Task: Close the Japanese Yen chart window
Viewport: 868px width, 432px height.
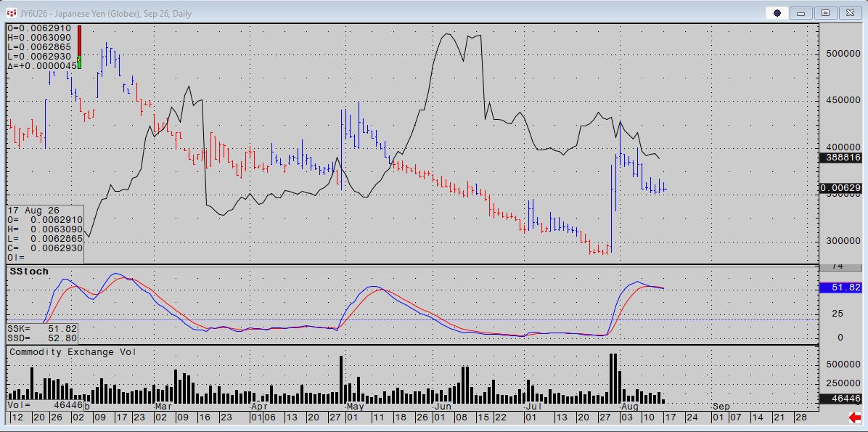Action: click(x=850, y=13)
